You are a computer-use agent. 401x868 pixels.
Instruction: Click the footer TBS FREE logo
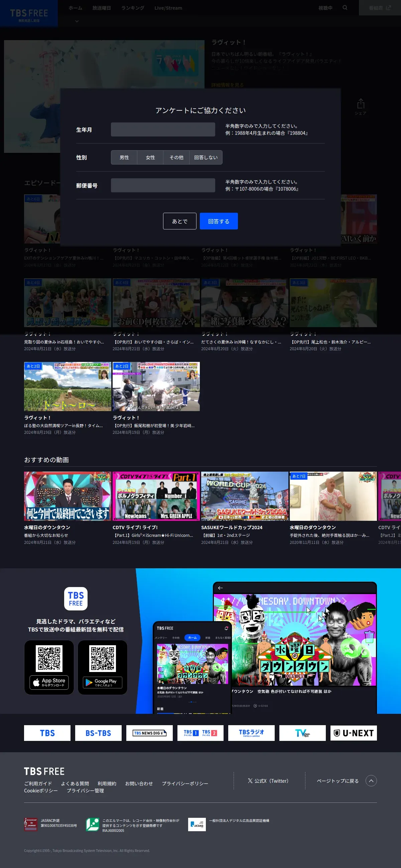point(44,771)
